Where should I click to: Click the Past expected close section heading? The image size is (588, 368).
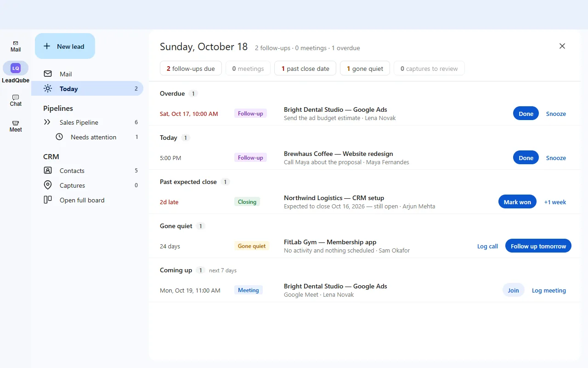[188, 182]
